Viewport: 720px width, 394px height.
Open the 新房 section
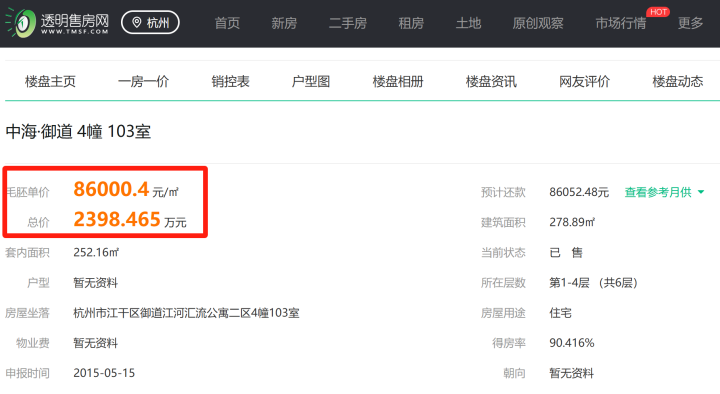(284, 23)
